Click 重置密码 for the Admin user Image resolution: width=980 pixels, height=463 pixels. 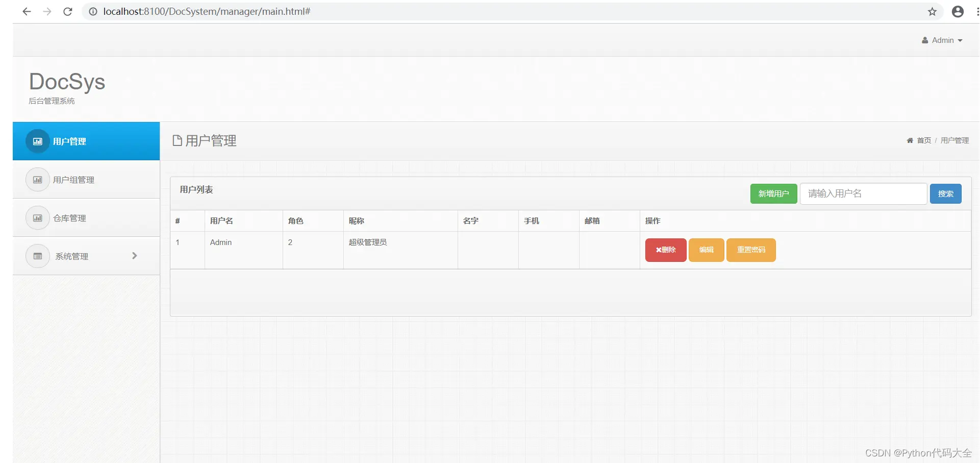(x=751, y=250)
